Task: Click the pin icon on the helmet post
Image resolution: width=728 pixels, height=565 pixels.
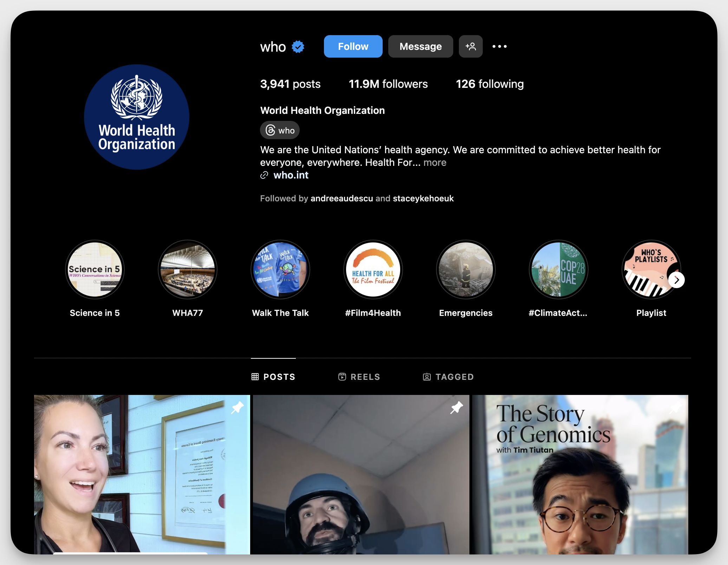Action: (457, 408)
